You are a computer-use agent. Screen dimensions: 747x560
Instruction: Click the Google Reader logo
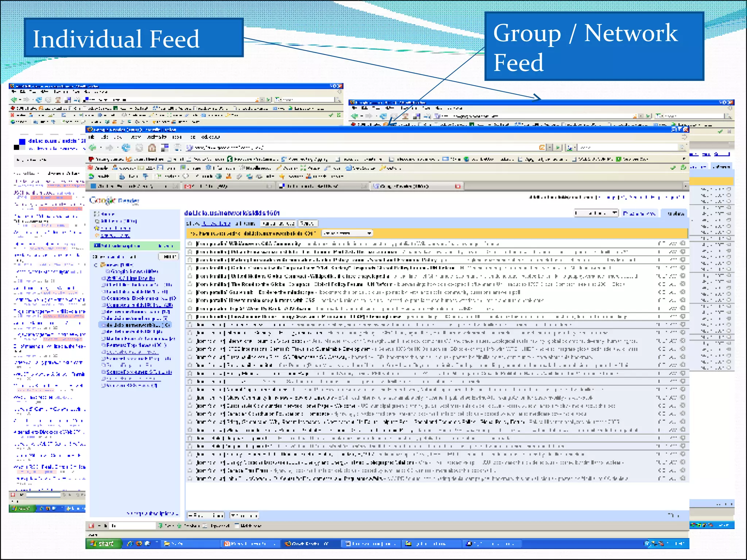114,200
